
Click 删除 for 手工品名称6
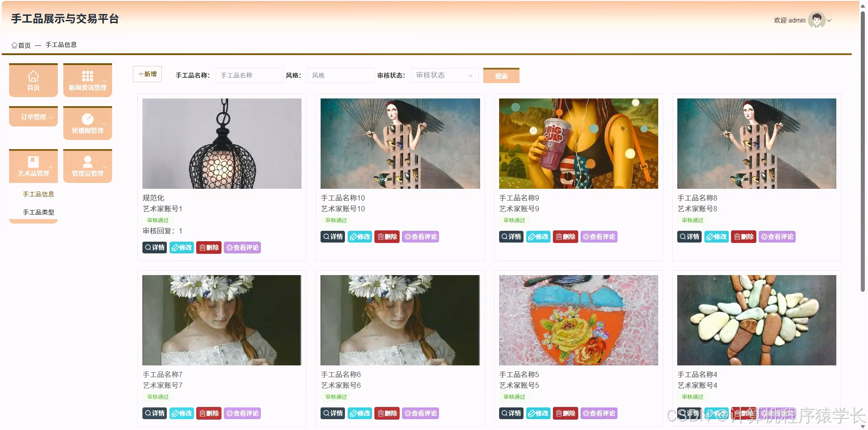[387, 413]
